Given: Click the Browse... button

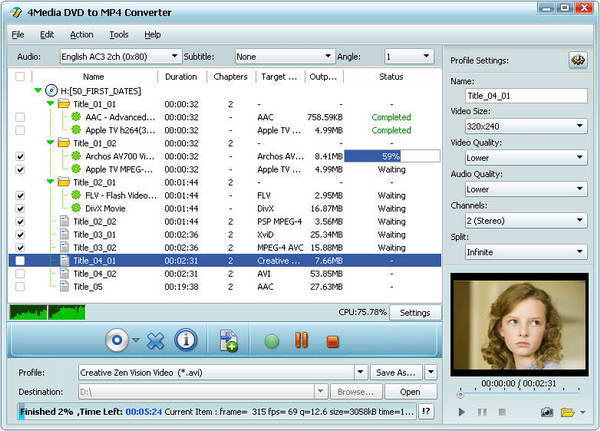Looking at the screenshot, I should [355, 392].
